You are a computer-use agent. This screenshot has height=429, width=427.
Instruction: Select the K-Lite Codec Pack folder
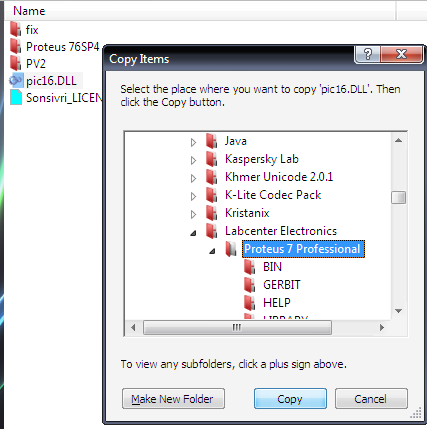(x=273, y=195)
